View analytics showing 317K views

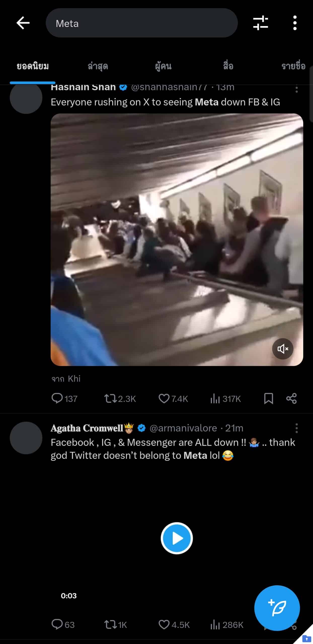pyautogui.click(x=225, y=399)
